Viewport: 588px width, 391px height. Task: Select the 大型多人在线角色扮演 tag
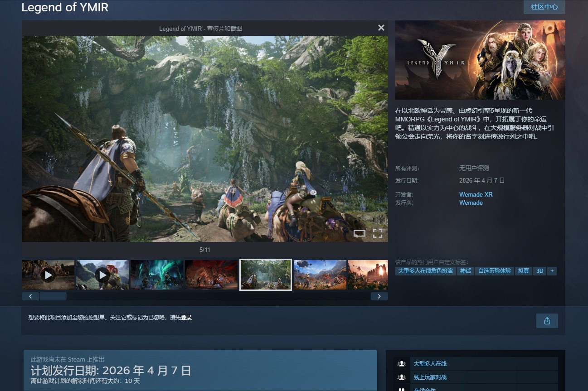click(426, 271)
